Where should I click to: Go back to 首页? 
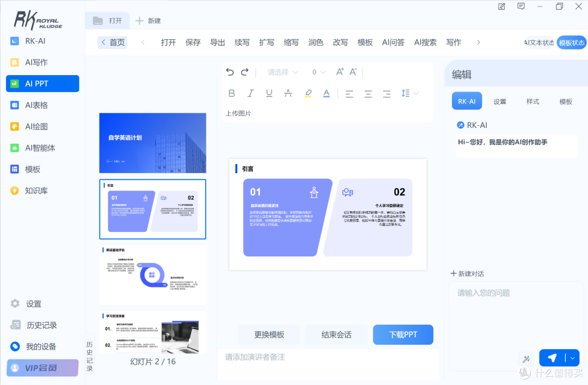(113, 42)
